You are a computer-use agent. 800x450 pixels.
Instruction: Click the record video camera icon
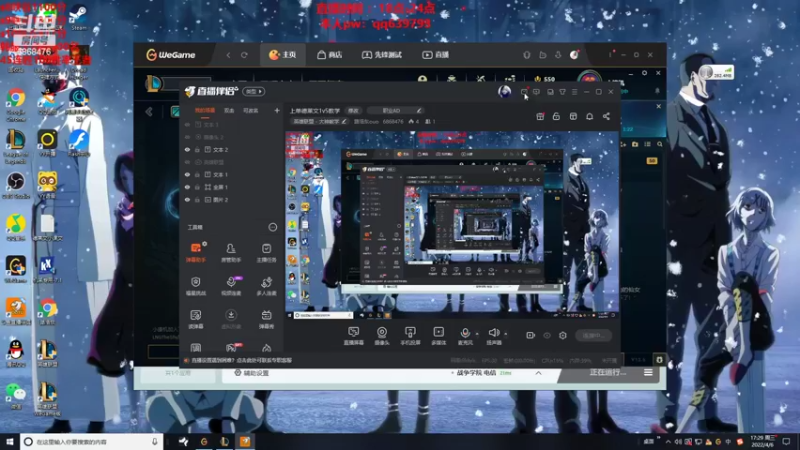click(x=530, y=335)
